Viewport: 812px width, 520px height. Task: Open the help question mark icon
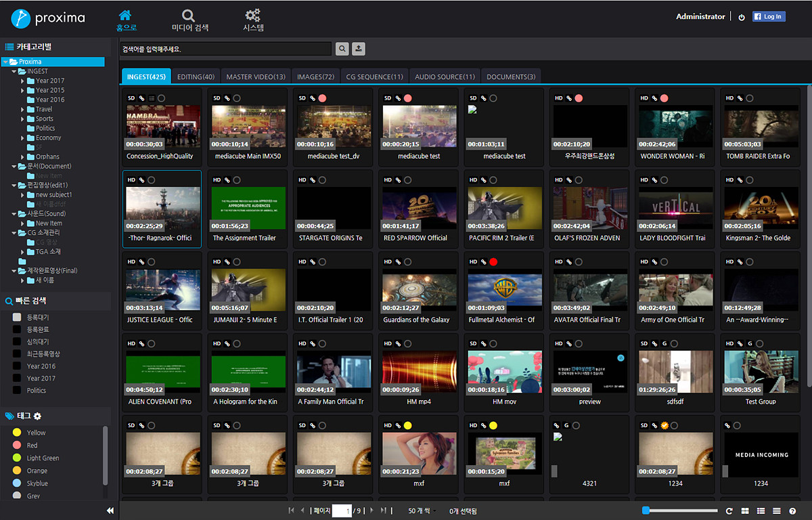792,511
